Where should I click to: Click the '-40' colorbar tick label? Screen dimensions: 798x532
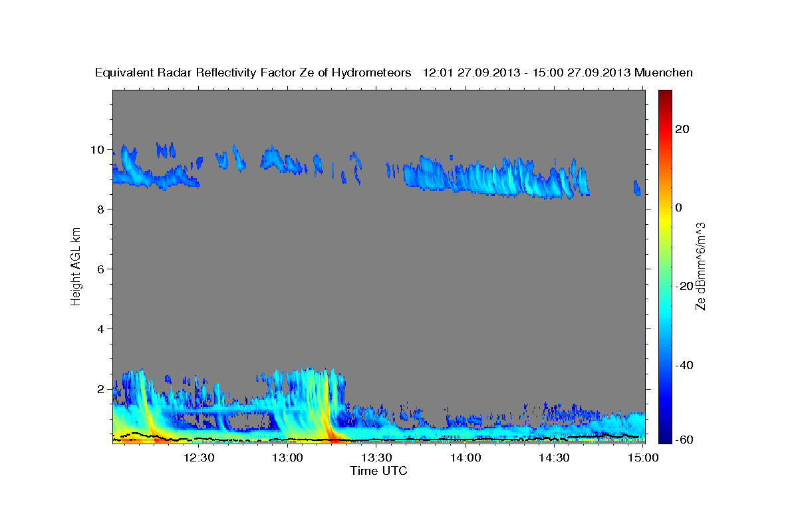pyautogui.click(x=683, y=365)
